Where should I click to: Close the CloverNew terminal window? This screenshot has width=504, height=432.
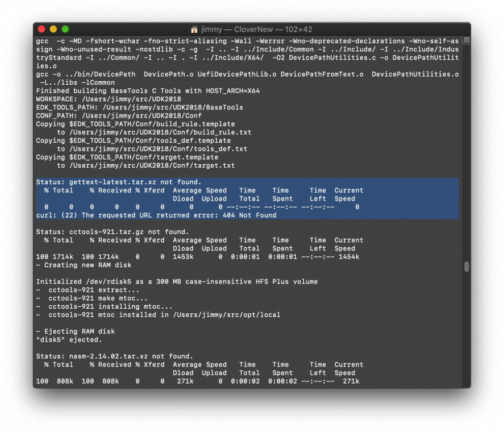41,29
